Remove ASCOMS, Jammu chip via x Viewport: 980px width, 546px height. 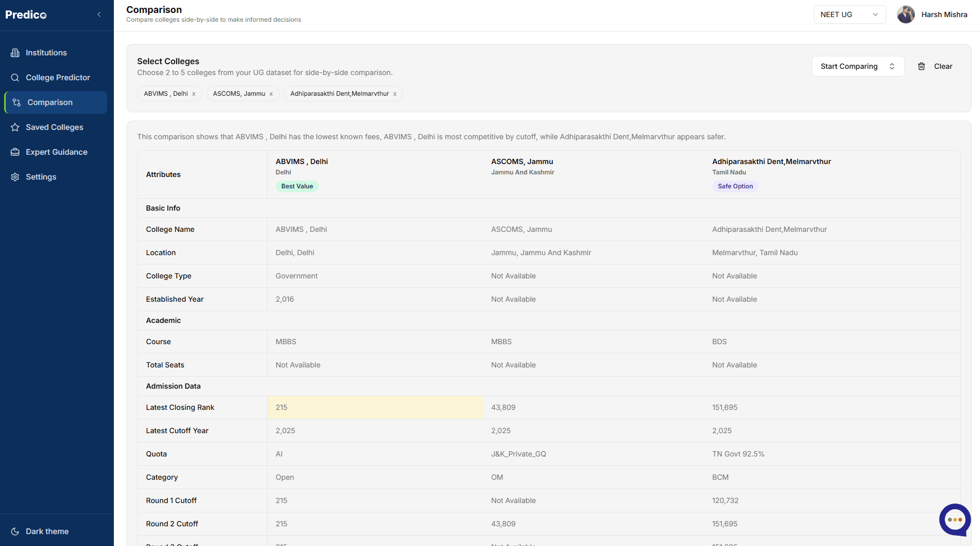[271, 94]
